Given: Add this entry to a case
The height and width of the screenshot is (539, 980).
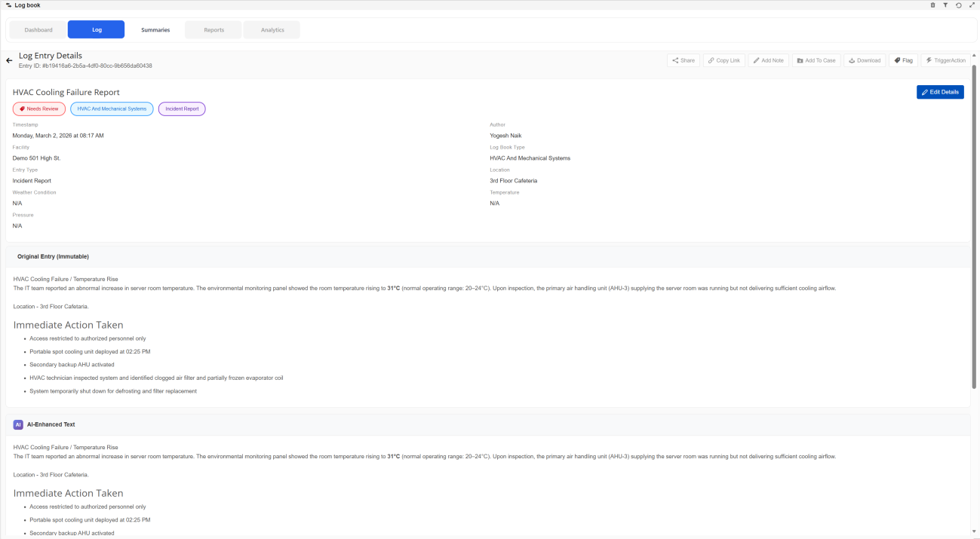Looking at the screenshot, I should [816, 60].
